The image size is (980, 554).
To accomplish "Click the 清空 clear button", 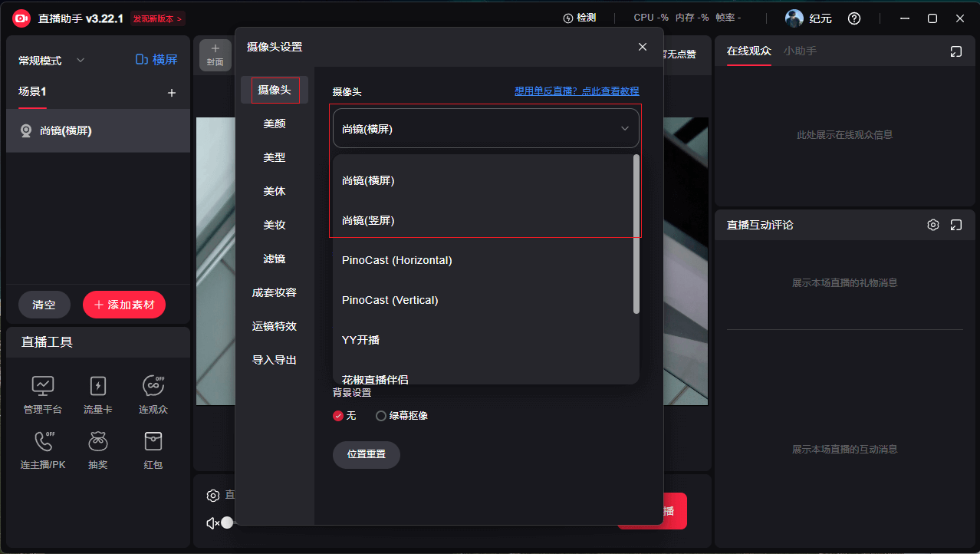I will point(44,305).
